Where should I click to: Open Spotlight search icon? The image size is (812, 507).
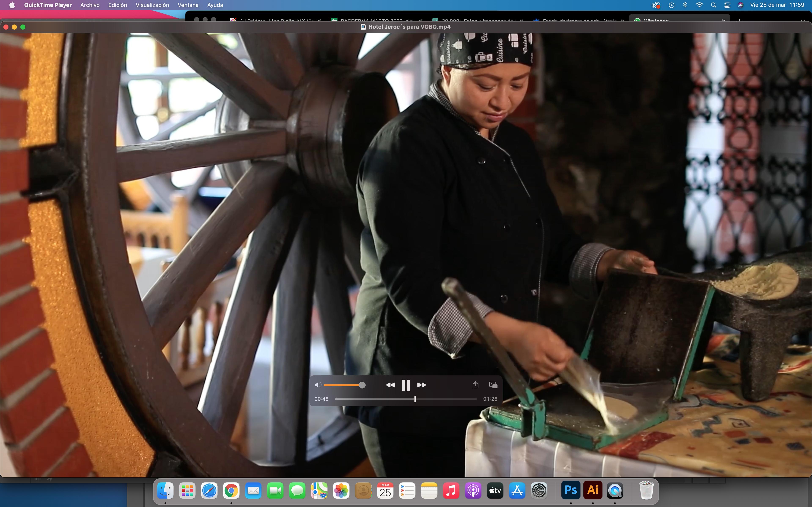click(x=714, y=5)
